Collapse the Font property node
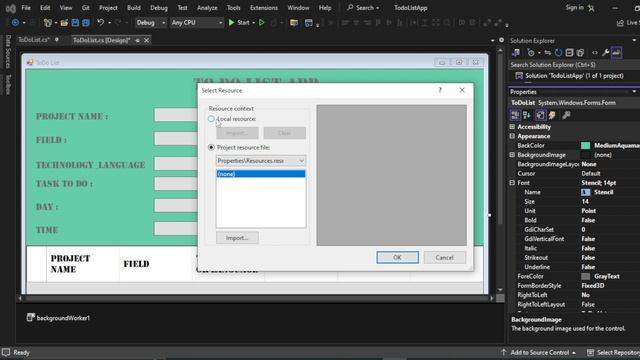 (x=512, y=183)
